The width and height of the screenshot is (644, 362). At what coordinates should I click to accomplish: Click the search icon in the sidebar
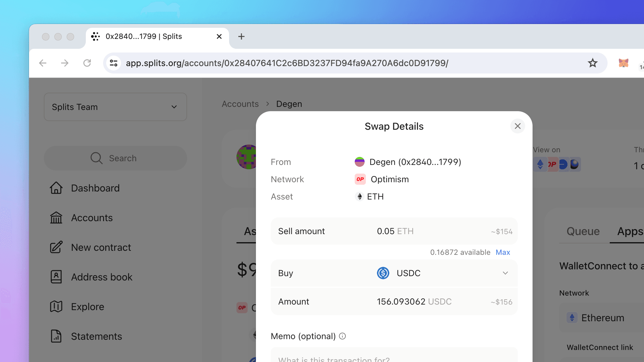pos(96,158)
